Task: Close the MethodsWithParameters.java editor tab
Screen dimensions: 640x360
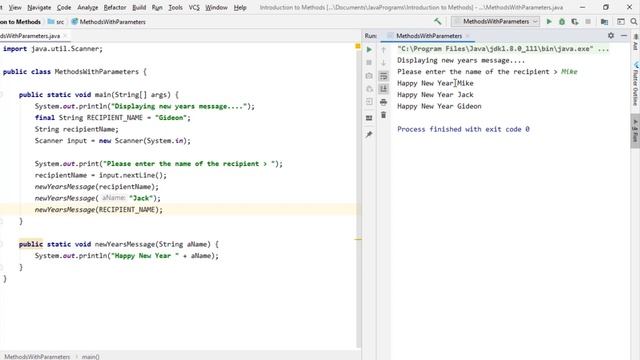Action: pyautogui.click(x=65, y=36)
